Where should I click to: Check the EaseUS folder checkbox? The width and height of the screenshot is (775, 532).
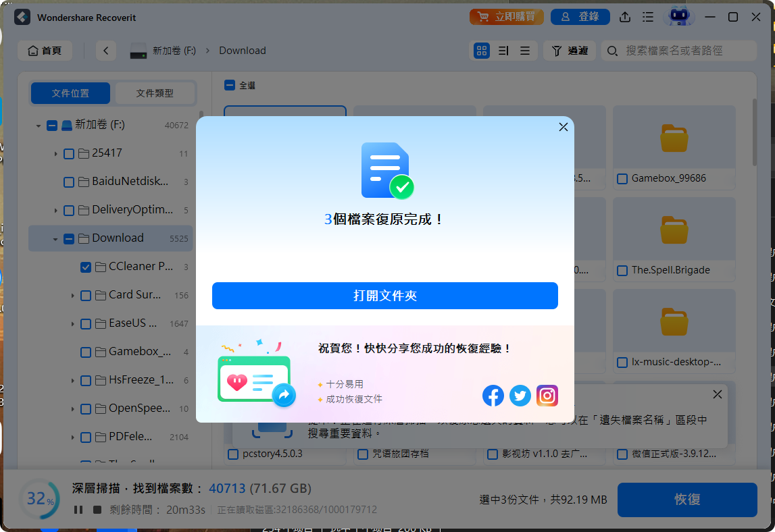86,324
